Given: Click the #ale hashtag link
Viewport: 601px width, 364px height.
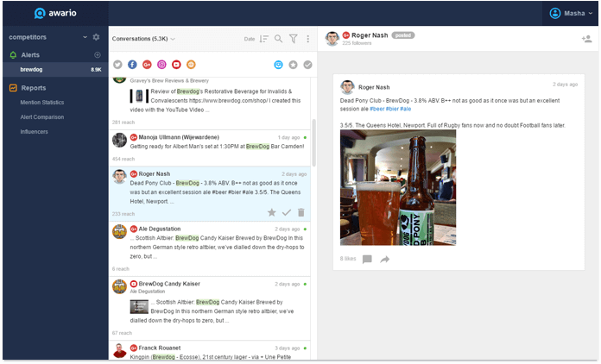Looking at the screenshot, I should [406, 109].
